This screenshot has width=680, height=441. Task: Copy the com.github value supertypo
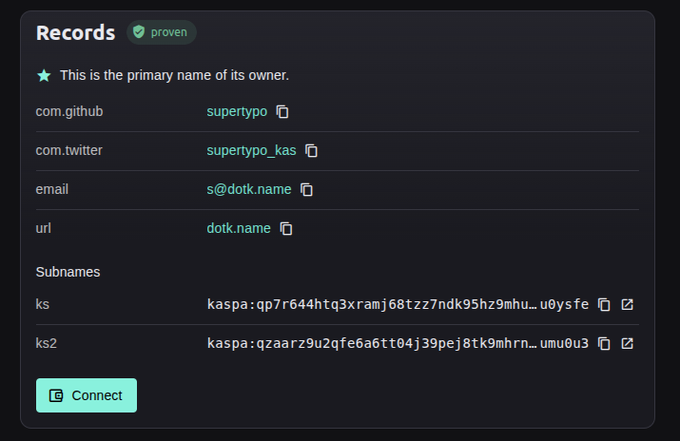282,112
